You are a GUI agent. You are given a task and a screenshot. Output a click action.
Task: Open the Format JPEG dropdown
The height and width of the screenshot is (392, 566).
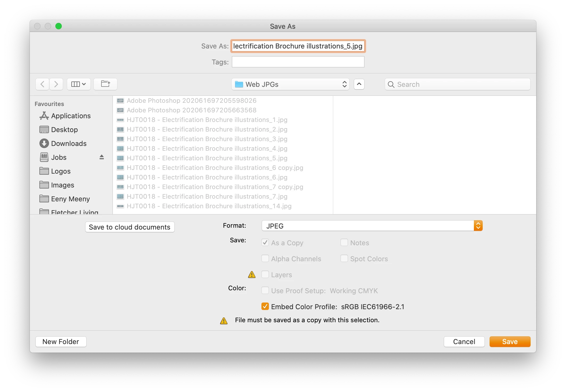tap(372, 226)
